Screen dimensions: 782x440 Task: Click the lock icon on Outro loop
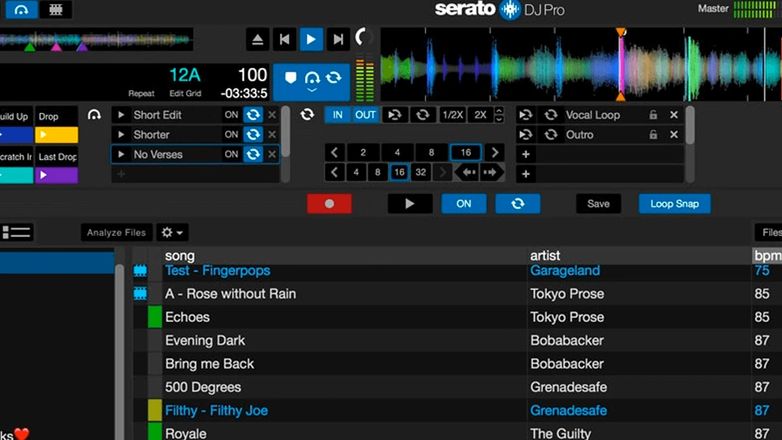pos(653,135)
